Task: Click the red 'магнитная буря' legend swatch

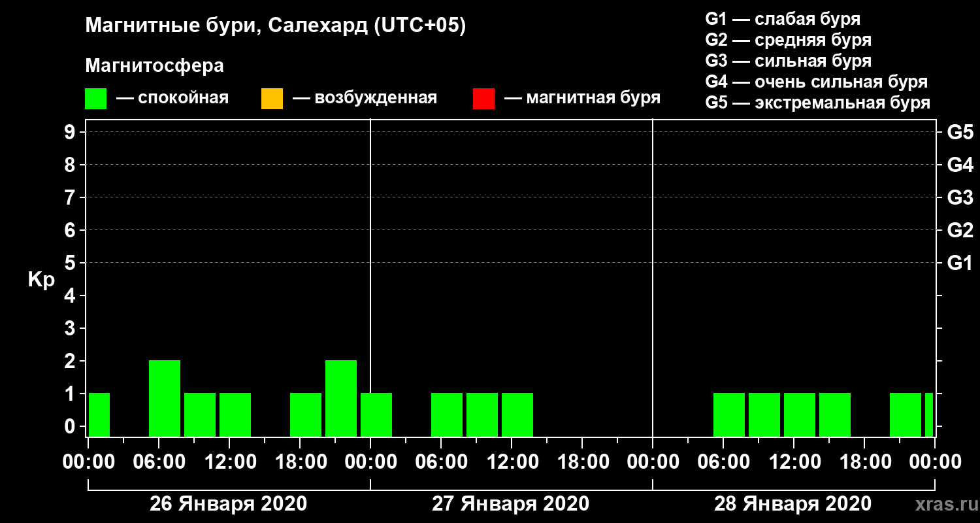Action: click(483, 99)
